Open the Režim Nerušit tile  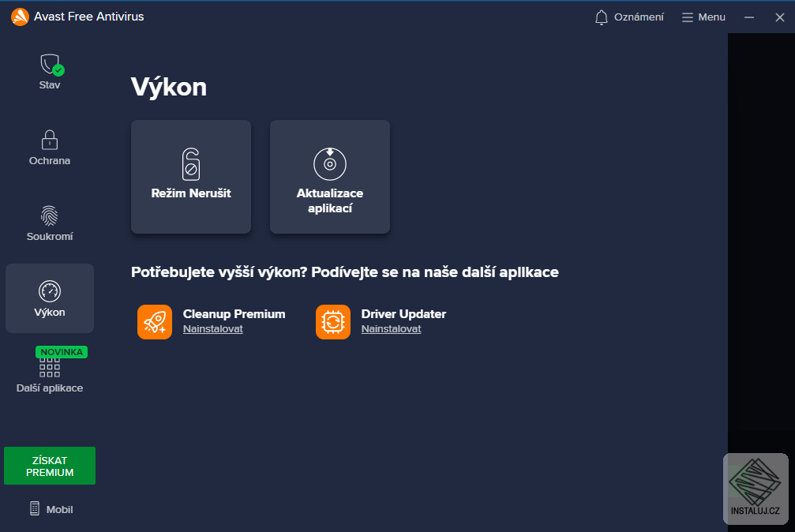tap(191, 177)
